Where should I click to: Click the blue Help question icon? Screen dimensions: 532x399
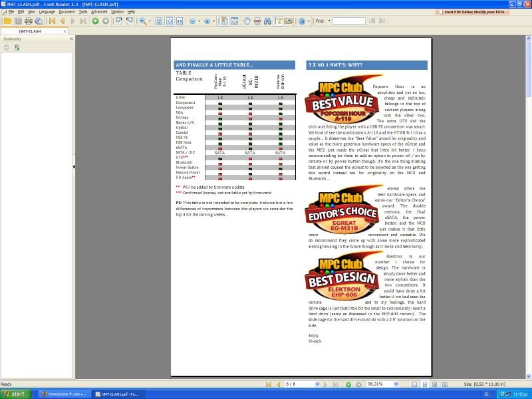tap(302, 21)
